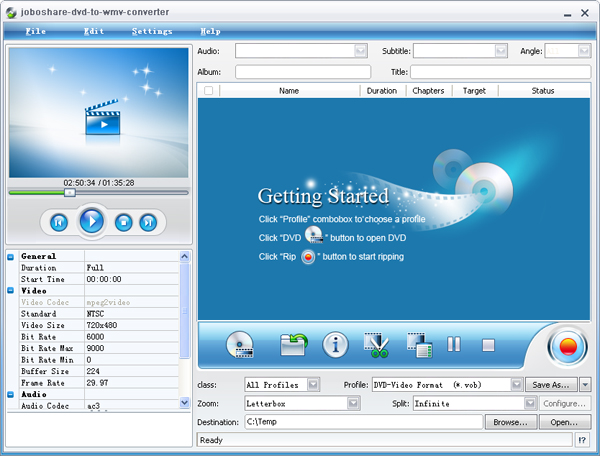Click the Open DVD disc icon
The width and height of the screenshot is (600, 456).
click(240, 346)
